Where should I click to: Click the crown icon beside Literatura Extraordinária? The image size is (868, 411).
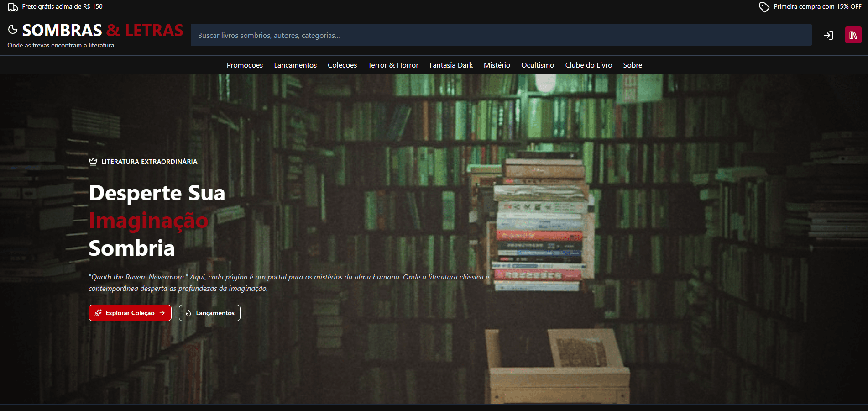point(93,162)
